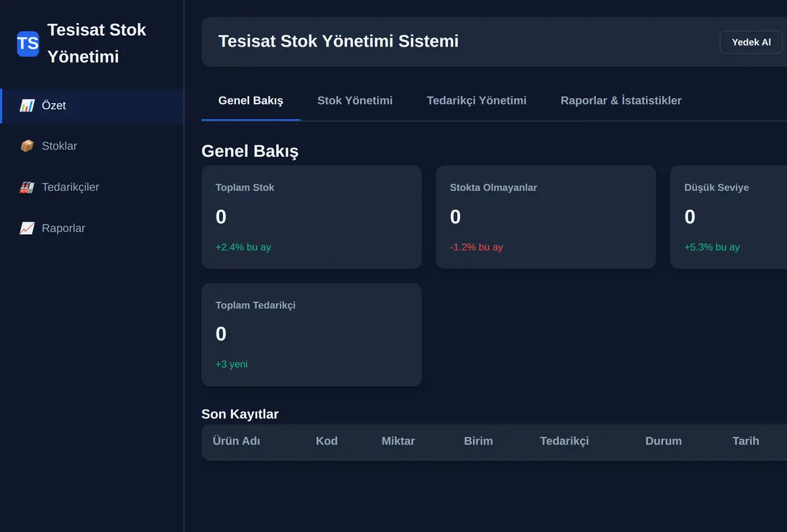Click the Miktar column header
Screen dimensions: 787x532
(398, 441)
